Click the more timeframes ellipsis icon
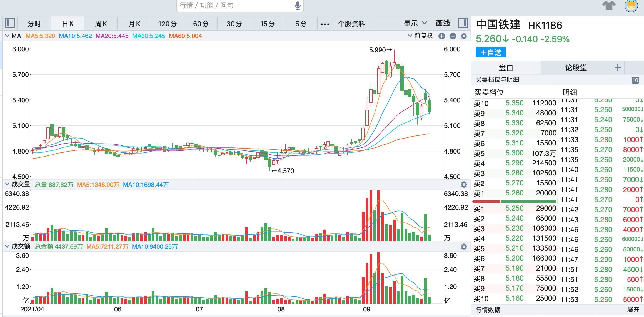Screen dimensions: 644x317 point(325,24)
